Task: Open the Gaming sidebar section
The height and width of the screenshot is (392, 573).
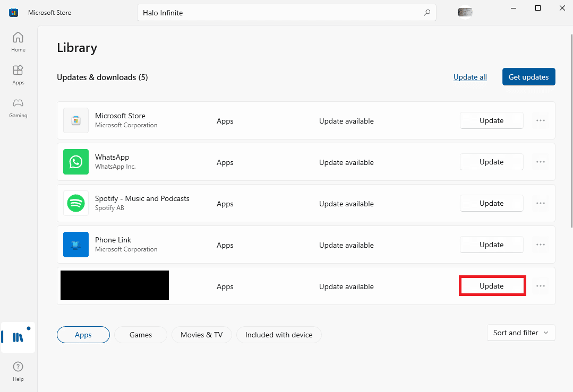Action: [18, 108]
